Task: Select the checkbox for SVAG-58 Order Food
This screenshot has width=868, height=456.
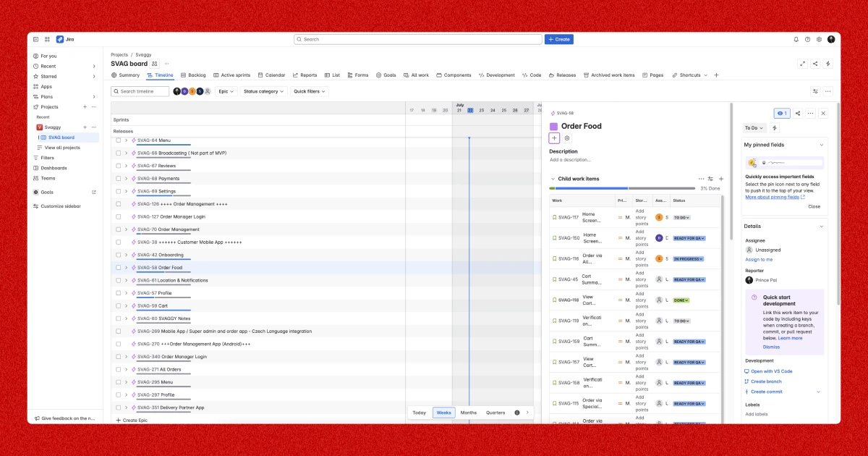Action: [118, 267]
